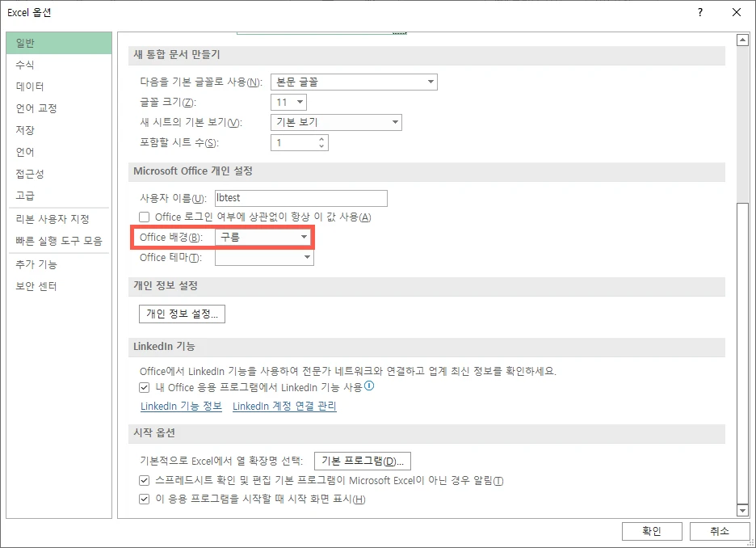
Task: Toggle Office 로그인 여부에 상관없이 항상 이 값 사용 checkbox
Action: 144,217
